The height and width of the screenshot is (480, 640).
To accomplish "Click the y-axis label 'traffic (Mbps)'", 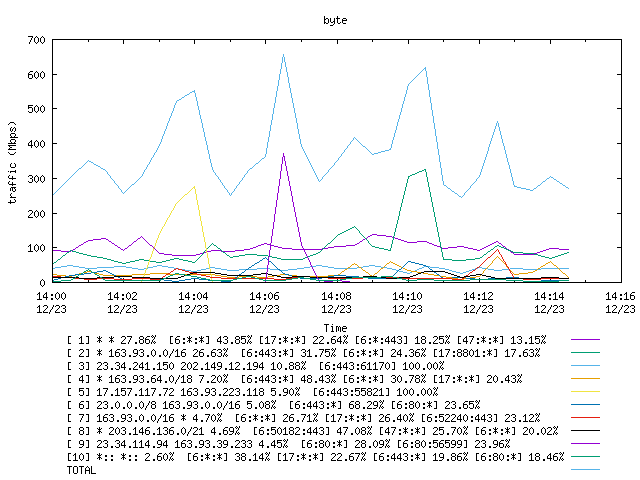I will [13, 162].
